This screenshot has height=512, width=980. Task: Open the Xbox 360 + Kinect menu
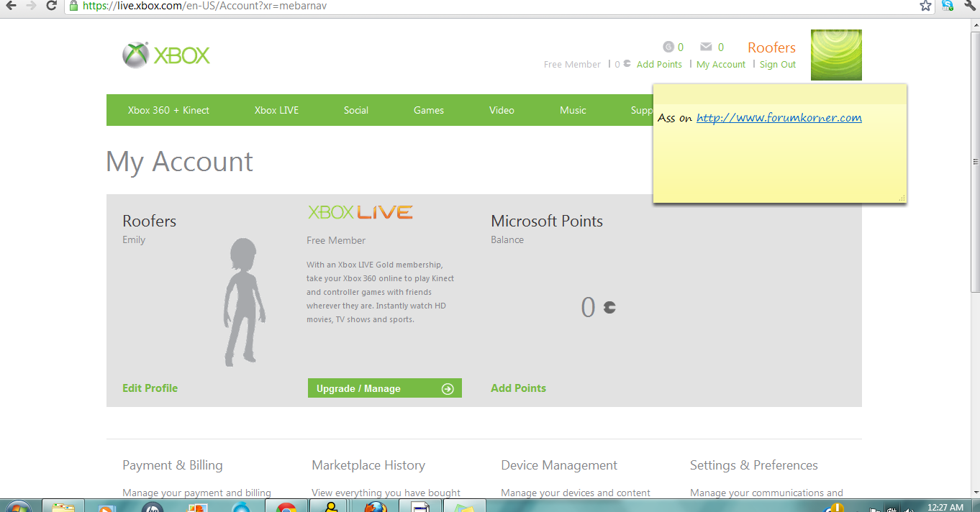tap(168, 110)
